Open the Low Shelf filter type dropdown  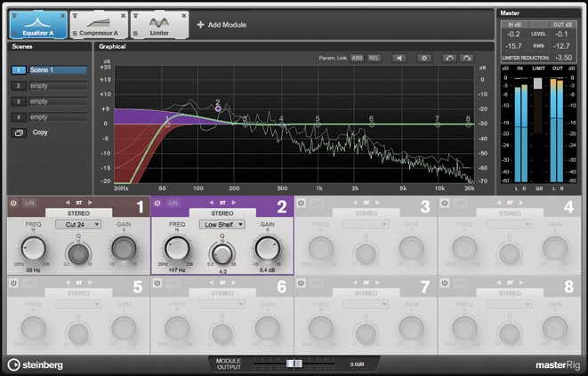tap(222, 225)
